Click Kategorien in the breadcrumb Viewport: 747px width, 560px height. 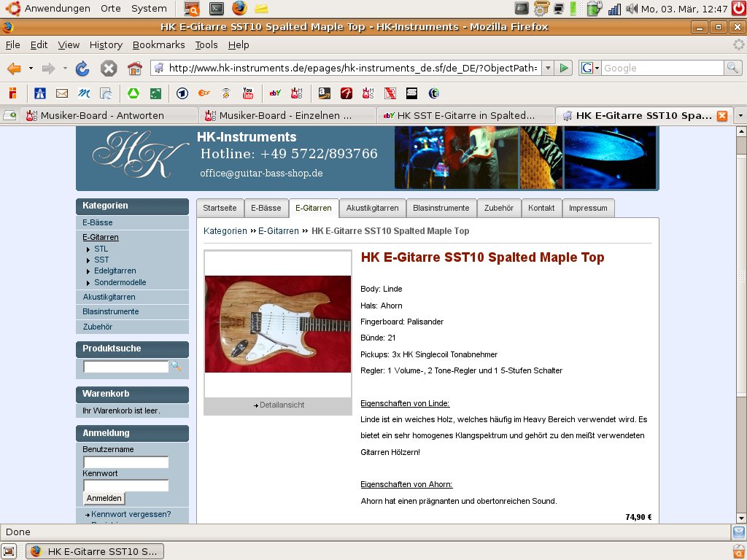225,231
